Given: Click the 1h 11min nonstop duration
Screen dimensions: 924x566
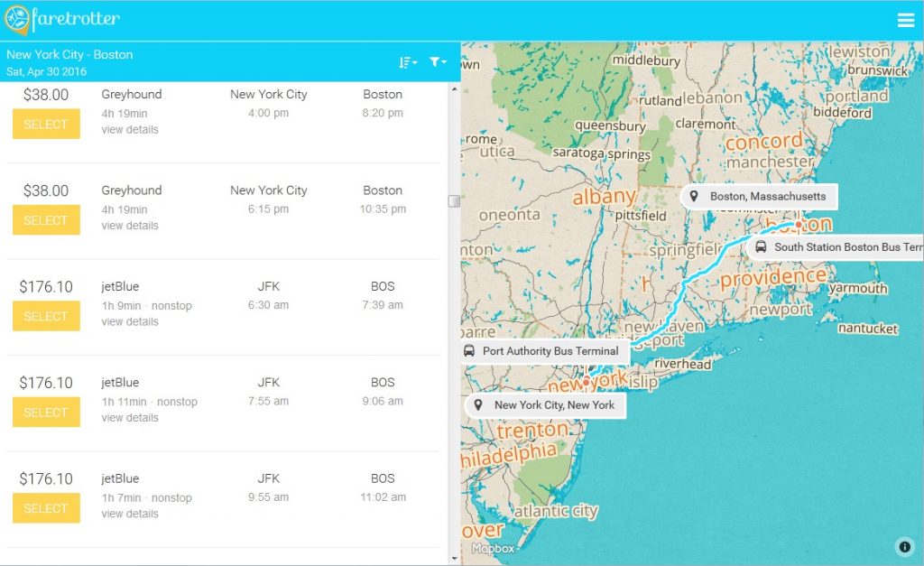Looking at the screenshot, I should pyautogui.click(x=149, y=402).
